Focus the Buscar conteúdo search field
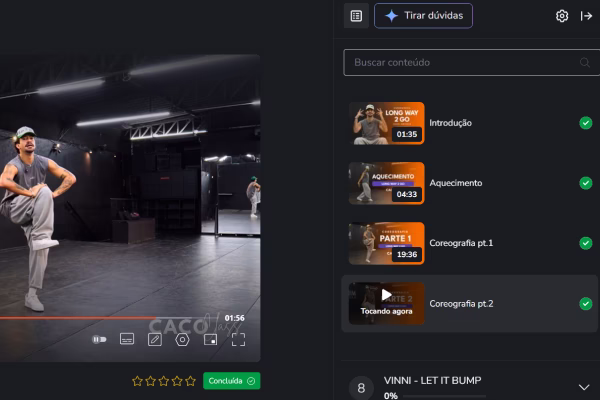The width and height of the screenshot is (600, 400). 460,62
